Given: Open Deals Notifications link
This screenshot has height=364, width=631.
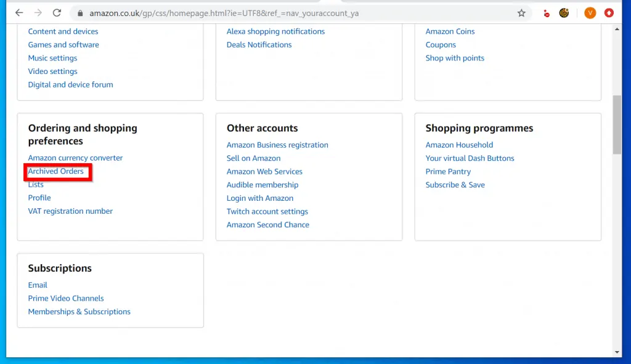Looking at the screenshot, I should coord(259,44).
